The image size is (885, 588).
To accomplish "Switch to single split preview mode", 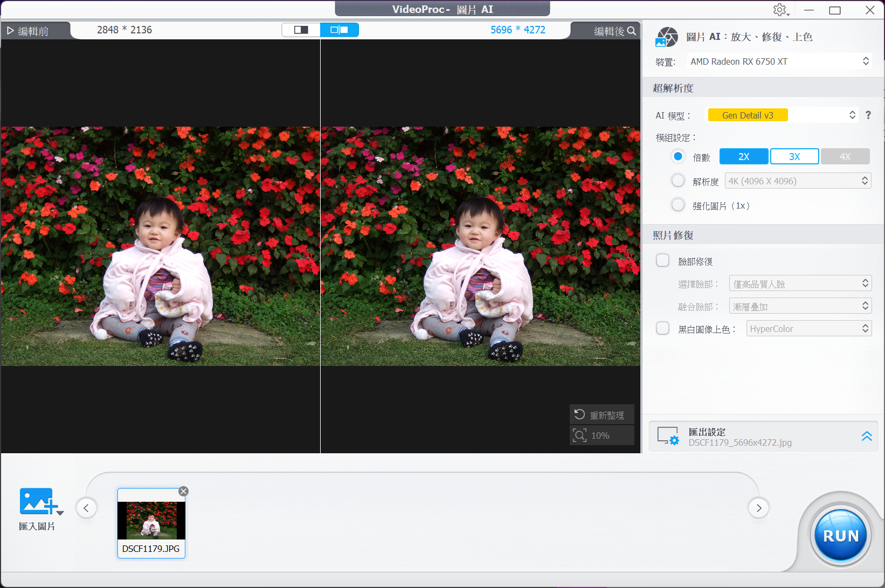I will pyautogui.click(x=301, y=30).
